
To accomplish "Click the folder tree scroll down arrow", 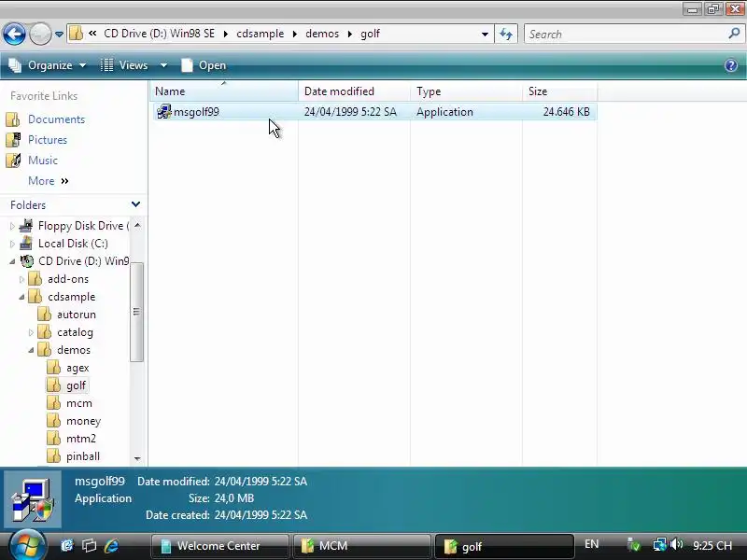I will 137,458.
